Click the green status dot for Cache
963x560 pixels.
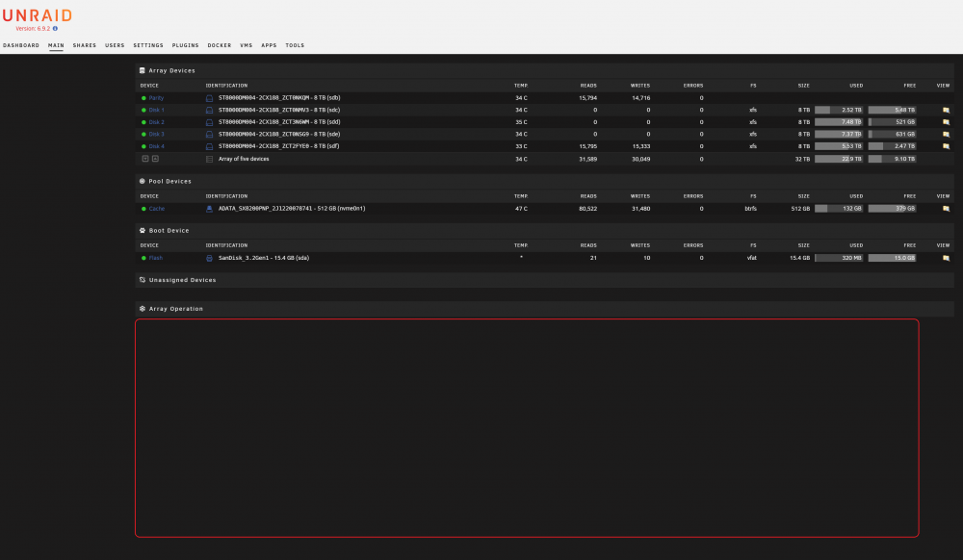tap(143, 209)
